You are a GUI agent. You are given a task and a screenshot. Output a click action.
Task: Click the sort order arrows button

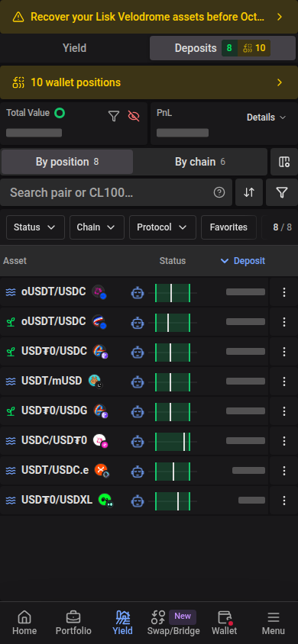[x=249, y=192]
